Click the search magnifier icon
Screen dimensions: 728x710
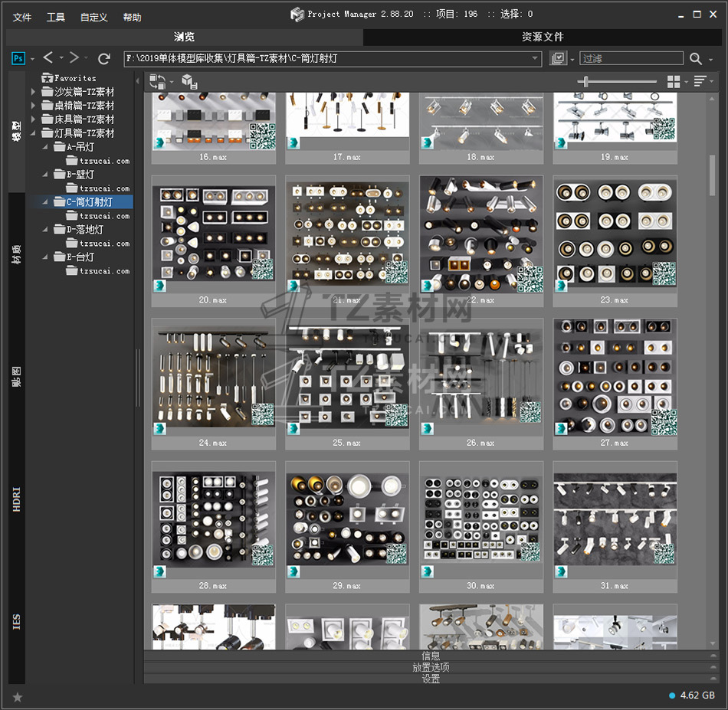point(695,59)
